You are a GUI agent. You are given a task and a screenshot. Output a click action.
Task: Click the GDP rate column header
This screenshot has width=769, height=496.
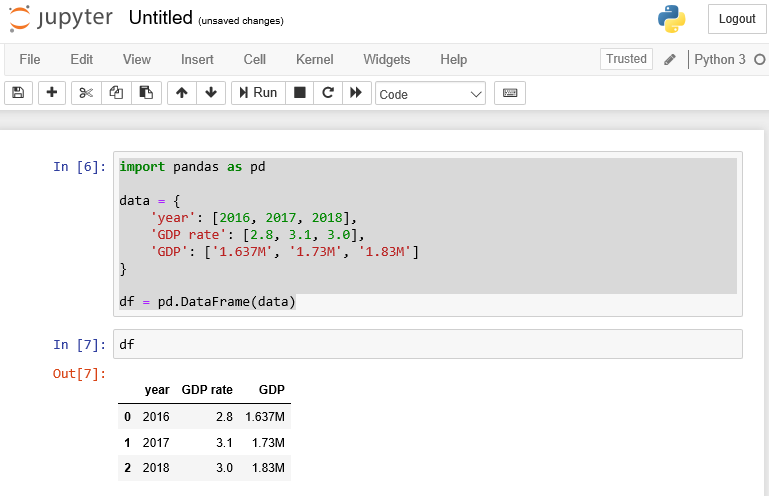(x=207, y=390)
